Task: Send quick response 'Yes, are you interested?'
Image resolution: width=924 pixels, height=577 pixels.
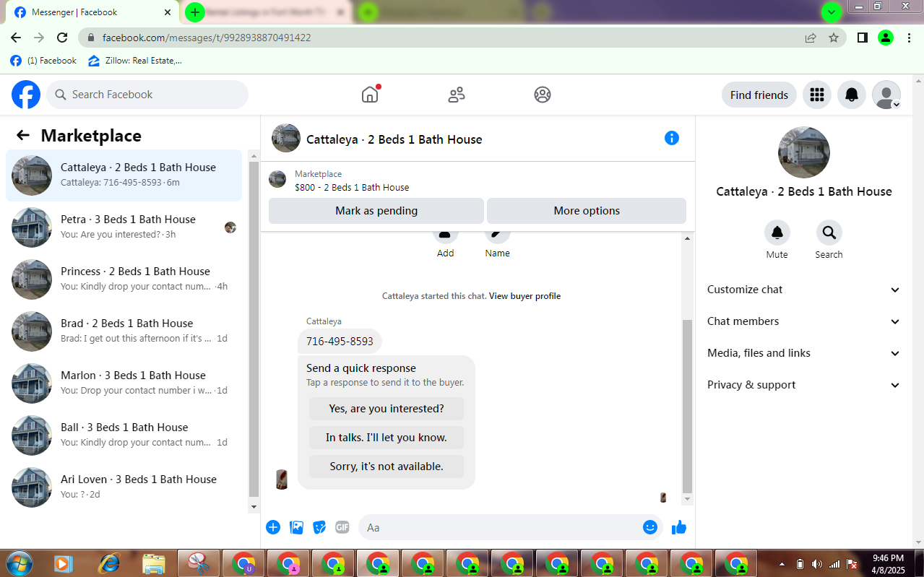Action: [x=387, y=409]
